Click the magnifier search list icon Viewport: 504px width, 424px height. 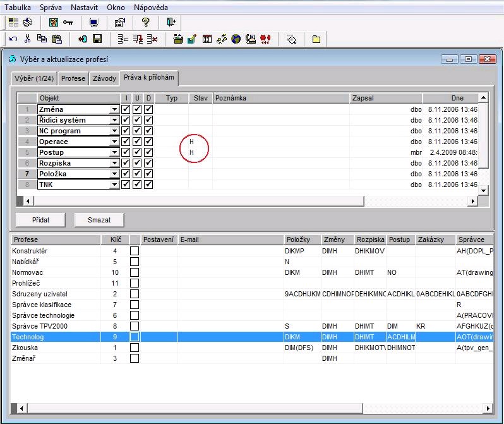291,39
